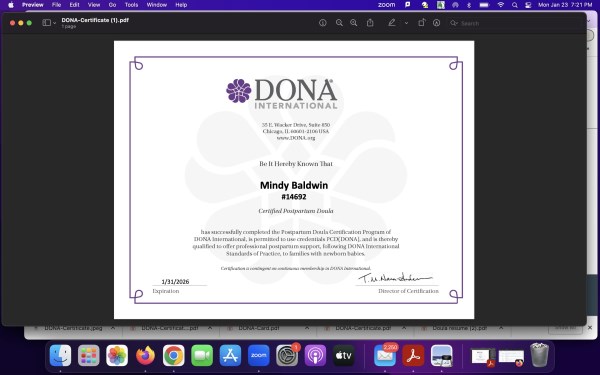
Task: Close the background browser downloads bar
Action: tap(590, 328)
